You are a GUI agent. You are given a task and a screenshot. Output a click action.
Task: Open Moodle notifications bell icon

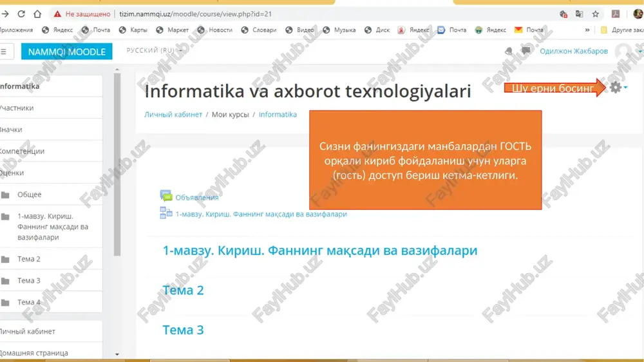tap(509, 51)
